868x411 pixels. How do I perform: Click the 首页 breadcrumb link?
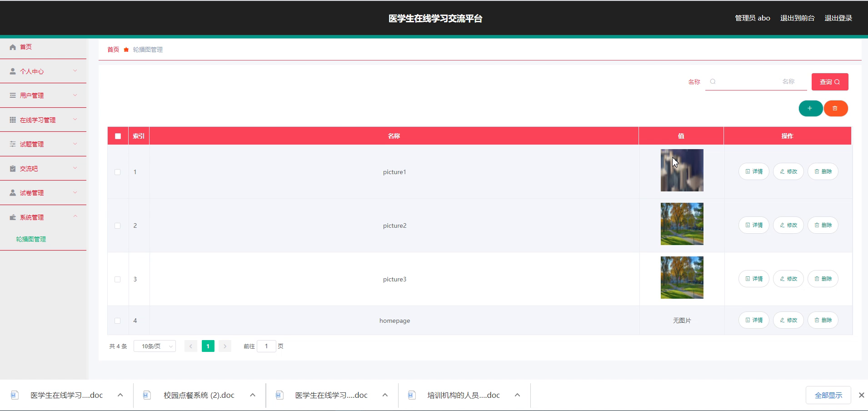[x=113, y=50]
